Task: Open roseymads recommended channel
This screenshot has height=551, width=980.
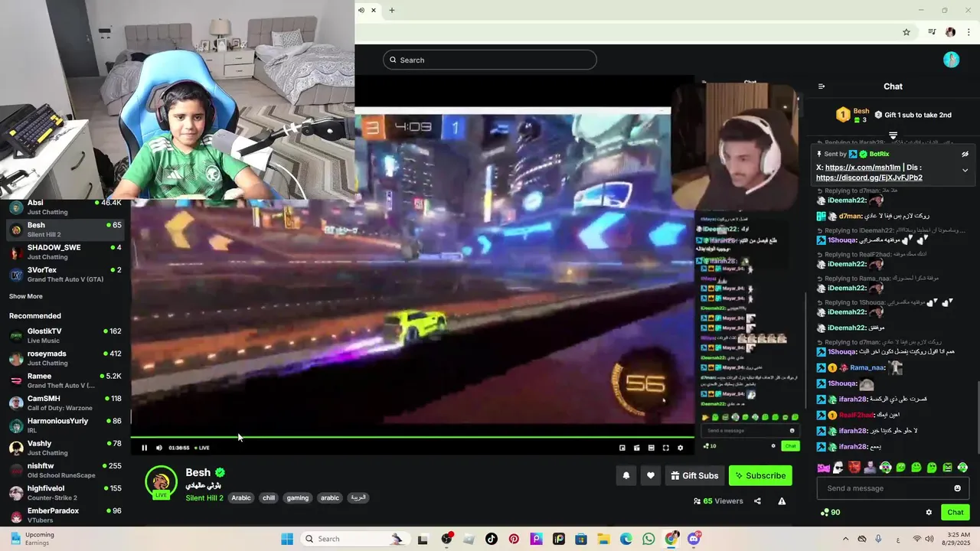Action: pyautogui.click(x=65, y=358)
